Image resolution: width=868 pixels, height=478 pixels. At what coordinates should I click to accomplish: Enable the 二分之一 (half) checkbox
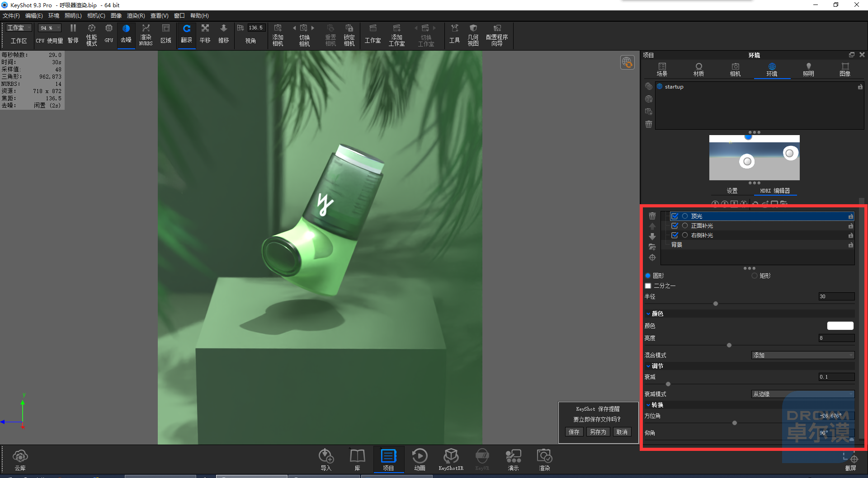(x=648, y=286)
